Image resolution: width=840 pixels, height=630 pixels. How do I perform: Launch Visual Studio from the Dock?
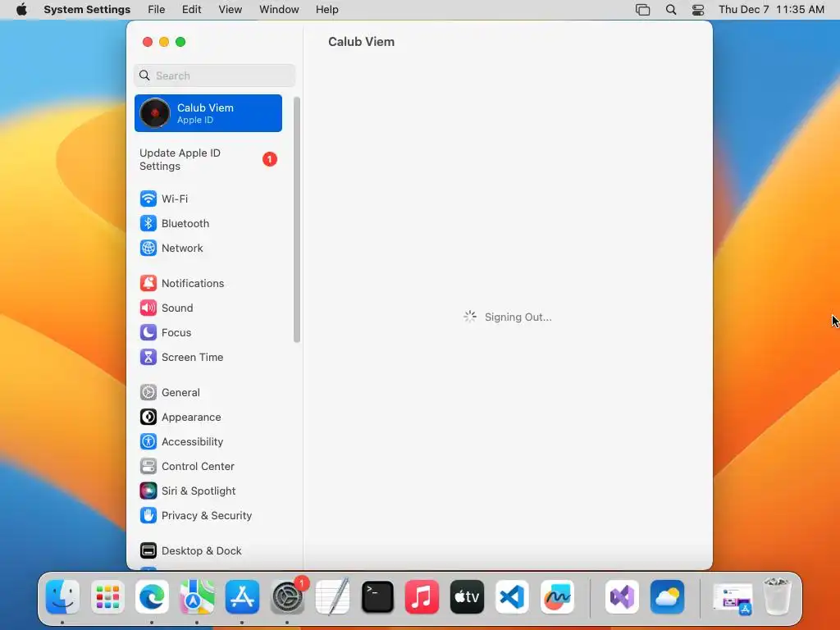coord(622,597)
